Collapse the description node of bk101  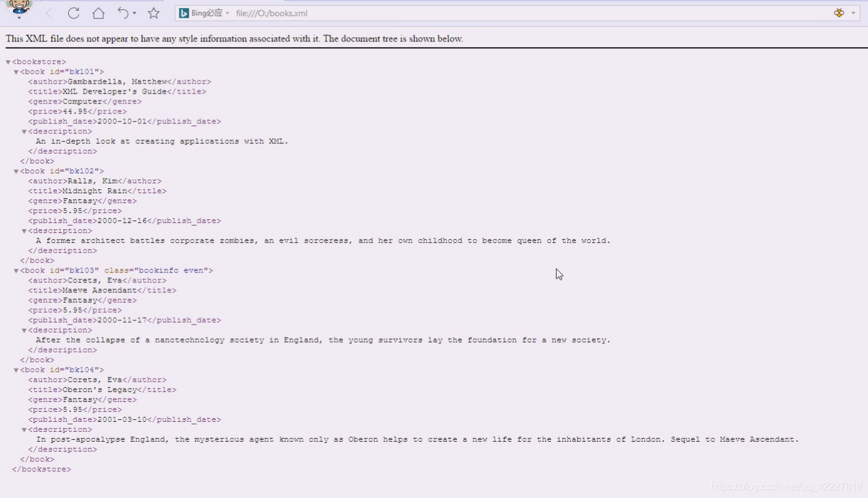(x=25, y=131)
